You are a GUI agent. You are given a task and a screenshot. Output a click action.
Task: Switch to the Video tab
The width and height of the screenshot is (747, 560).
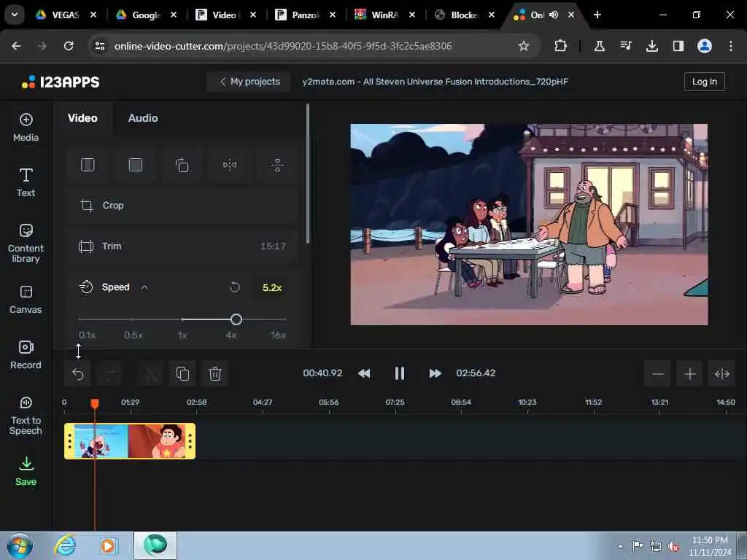[x=82, y=118]
